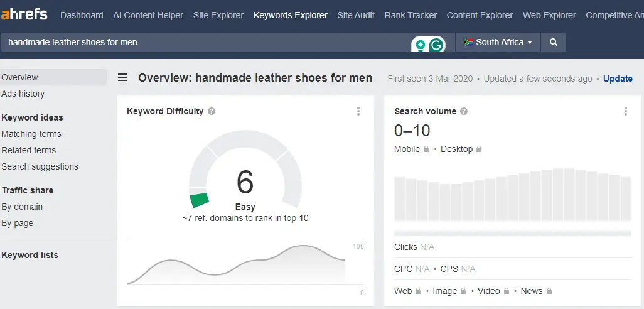Open Keyword Difficulty card three-dot menu
This screenshot has height=309, width=644.
pos(358,111)
